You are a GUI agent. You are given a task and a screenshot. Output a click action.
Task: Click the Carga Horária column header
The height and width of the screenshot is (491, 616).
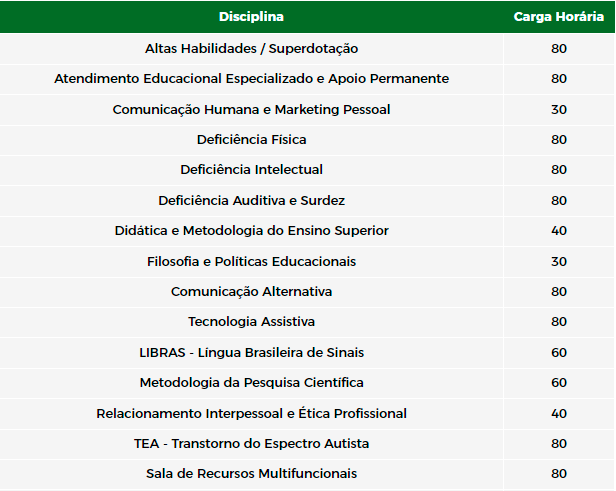[x=559, y=16]
